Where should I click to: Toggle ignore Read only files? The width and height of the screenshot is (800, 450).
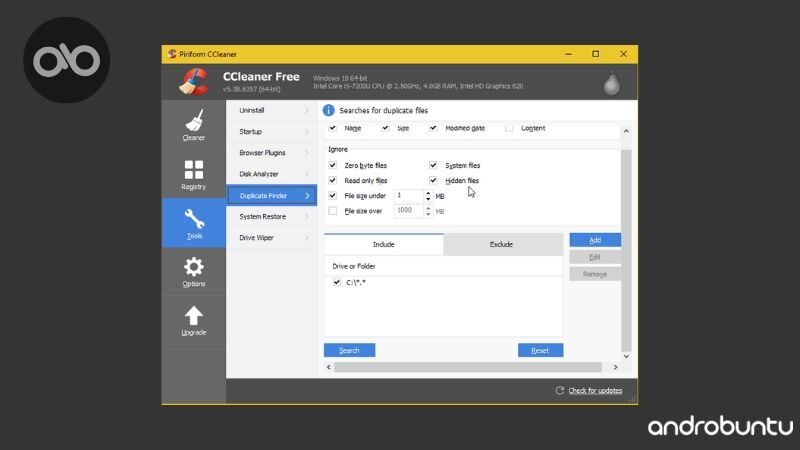pos(333,180)
